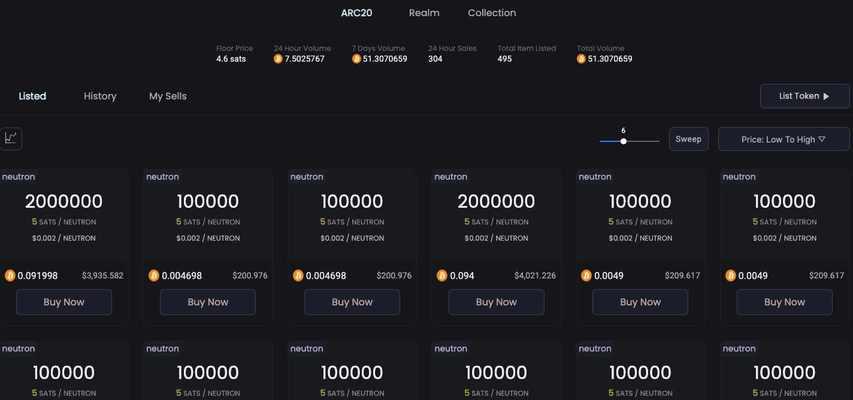Screen dimensions: 853x400
Task: Click the 2000000 amount above 0.091998
Action: (64, 201)
